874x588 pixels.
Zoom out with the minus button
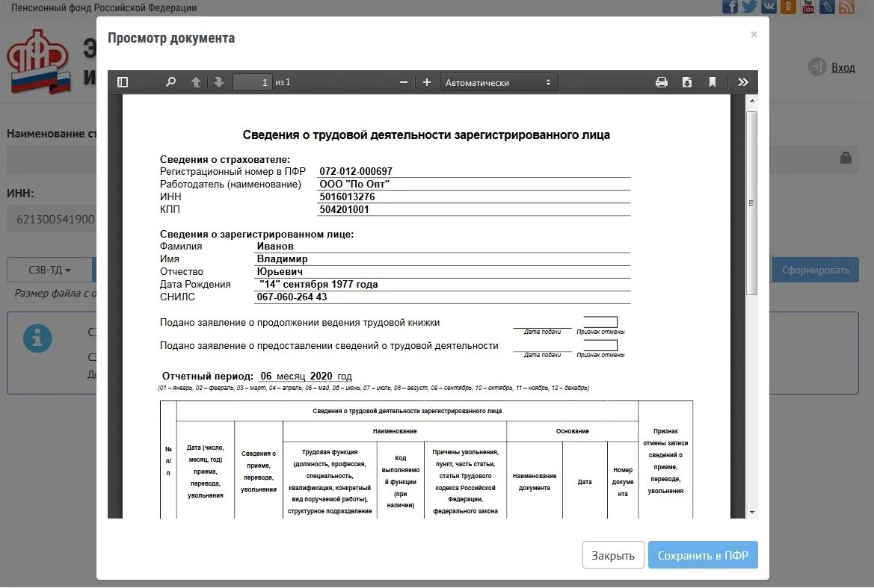[404, 82]
